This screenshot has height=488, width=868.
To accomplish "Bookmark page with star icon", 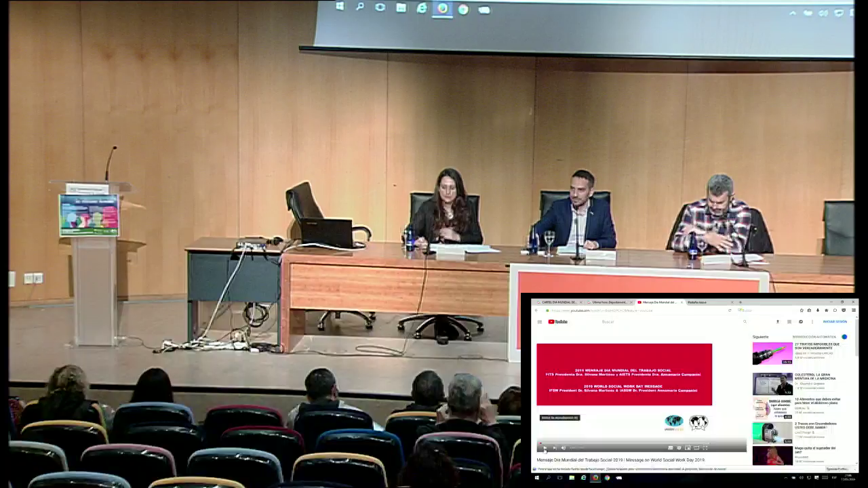I will coord(802,310).
